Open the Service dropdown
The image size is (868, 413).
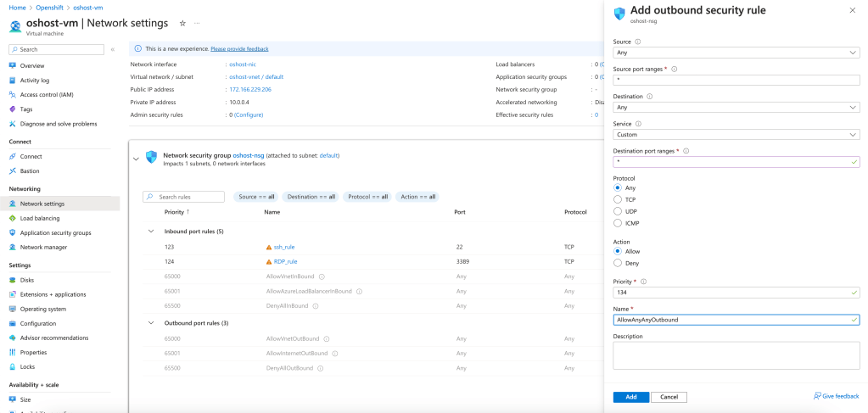pos(736,135)
